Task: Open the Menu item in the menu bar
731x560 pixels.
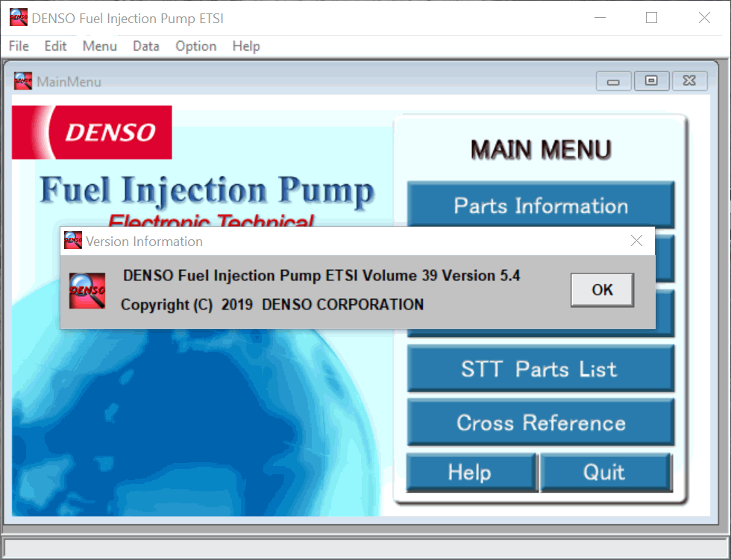Action: 99,45
